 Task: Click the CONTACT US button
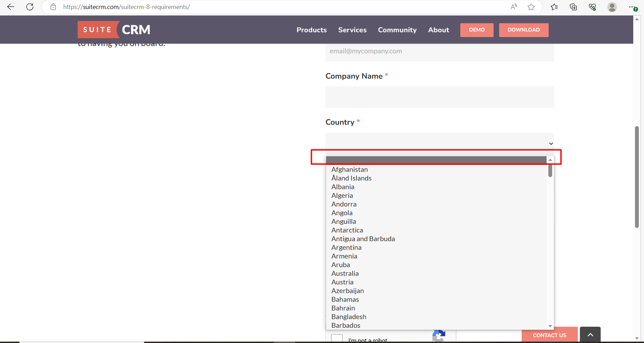click(x=549, y=335)
